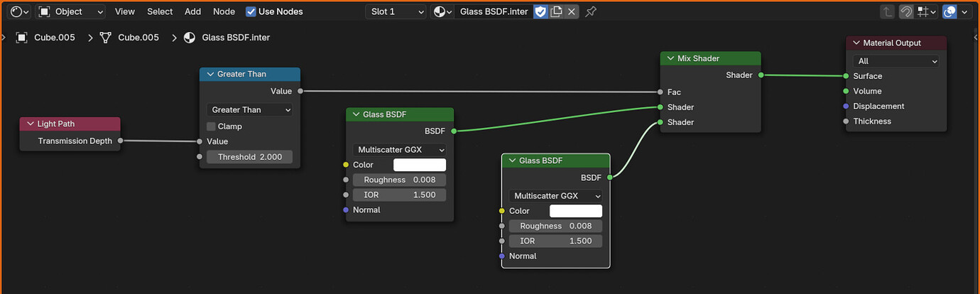
Task: Open the Select menu
Action: tap(160, 11)
